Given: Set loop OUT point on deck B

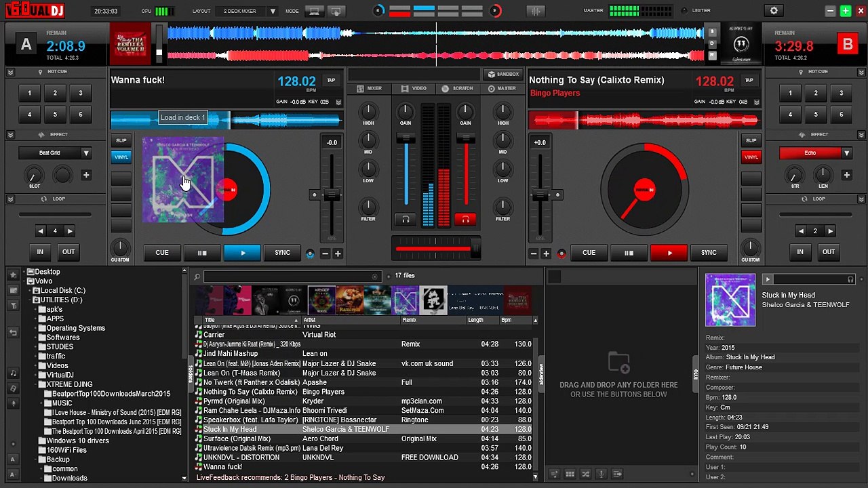Looking at the screenshot, I should 828,252.
